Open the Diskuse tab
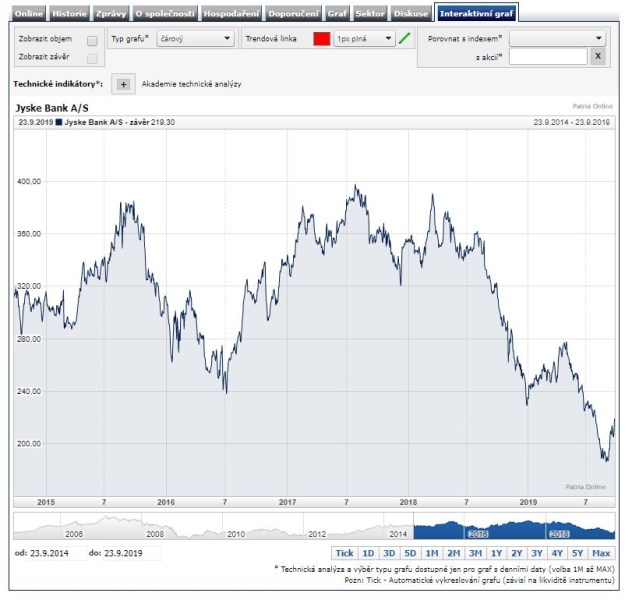Viewport: 632px width, 600px height. tap(411, 14)
